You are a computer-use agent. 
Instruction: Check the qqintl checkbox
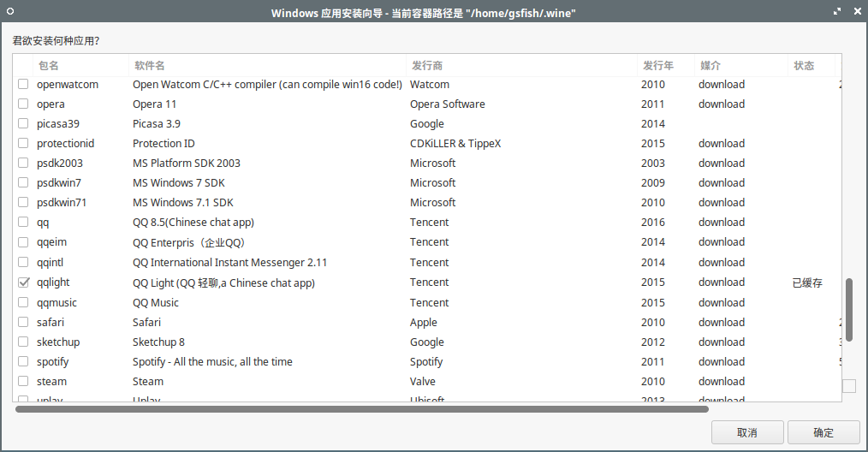point(23,262)
